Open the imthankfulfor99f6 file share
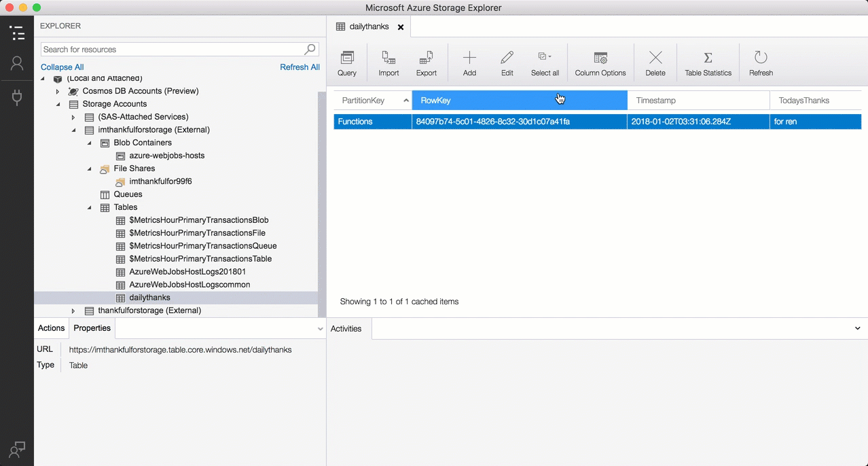The height and width of the screenshot is (466, 868). tap(161, 181)
